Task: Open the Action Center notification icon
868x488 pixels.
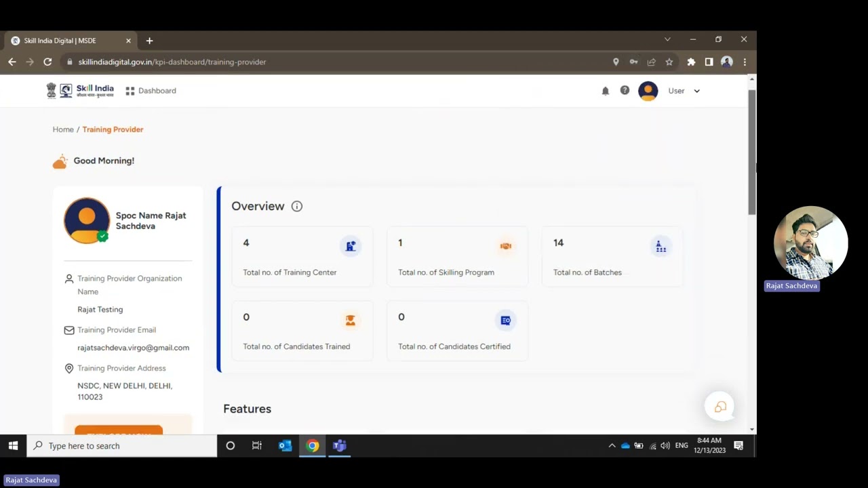Action: coord(738,445)
